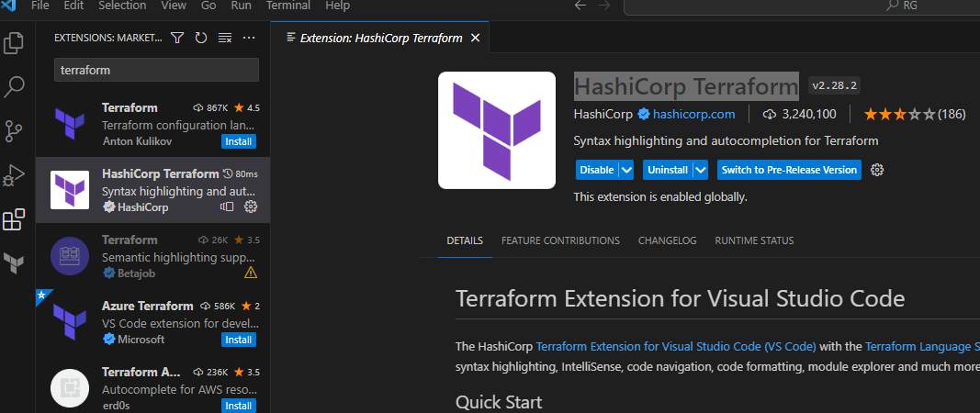Go back using the navigation arrow
This screenshot has height=413, width=980.
pos(580,6)
